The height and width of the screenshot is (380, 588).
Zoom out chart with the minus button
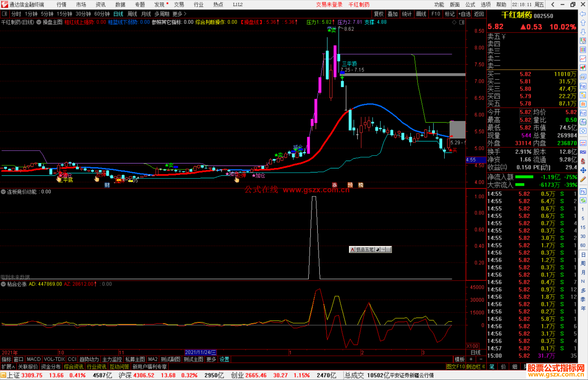(481, 359)
